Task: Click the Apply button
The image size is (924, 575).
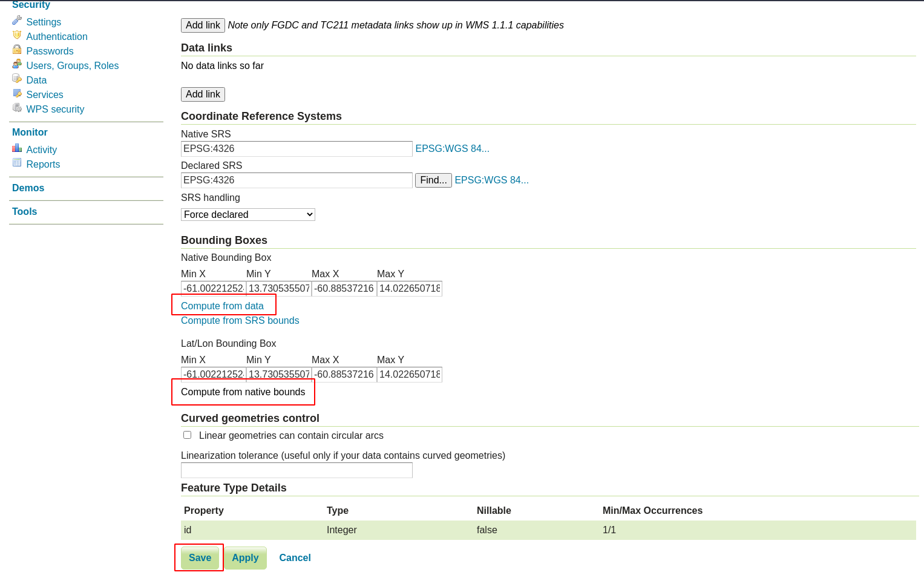Action: click(x=245, y=557)
